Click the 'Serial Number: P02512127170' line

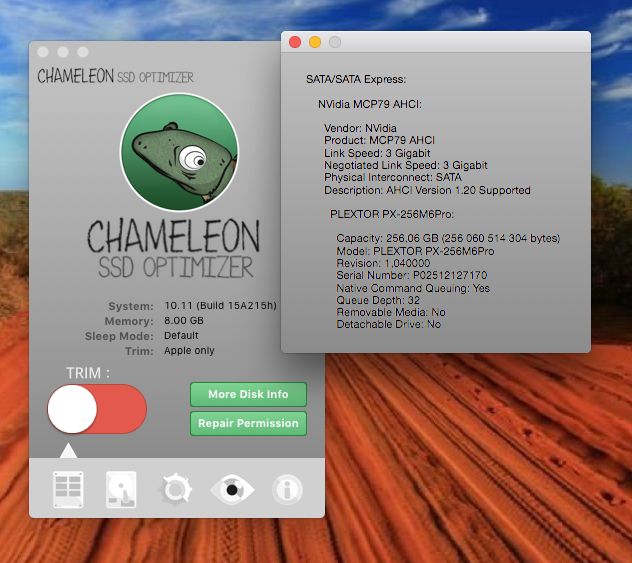(412, 275)
